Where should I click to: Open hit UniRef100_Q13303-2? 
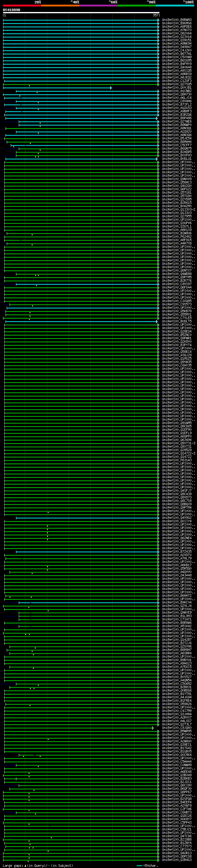(179, 209)
